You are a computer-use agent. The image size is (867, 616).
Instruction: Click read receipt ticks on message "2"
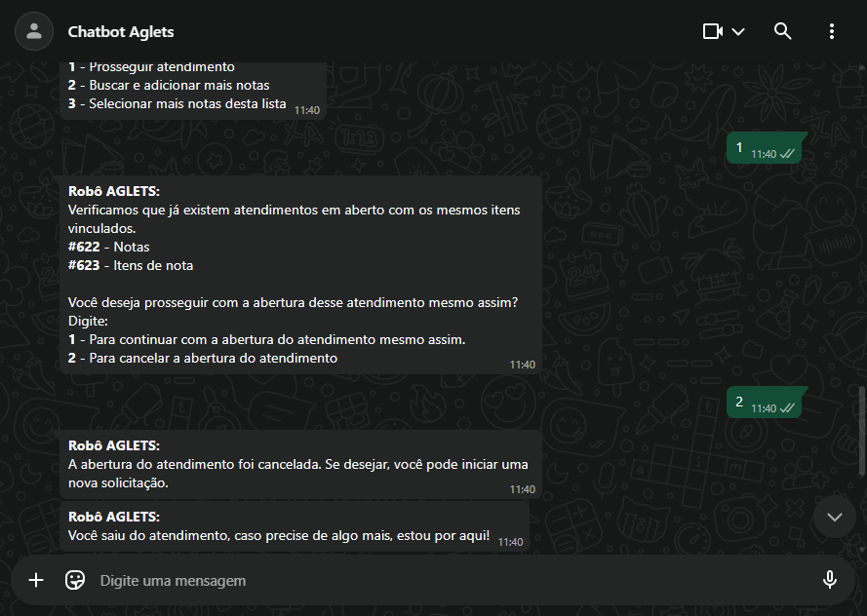pos(787,408)
